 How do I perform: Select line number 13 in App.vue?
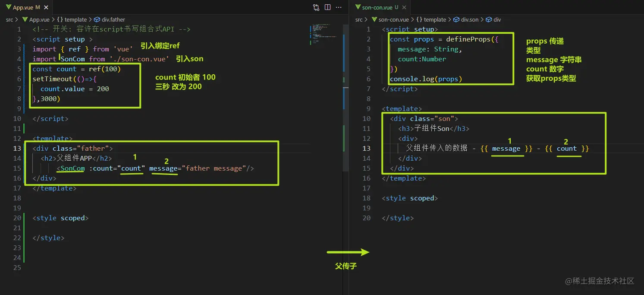(x=17, y=148)
